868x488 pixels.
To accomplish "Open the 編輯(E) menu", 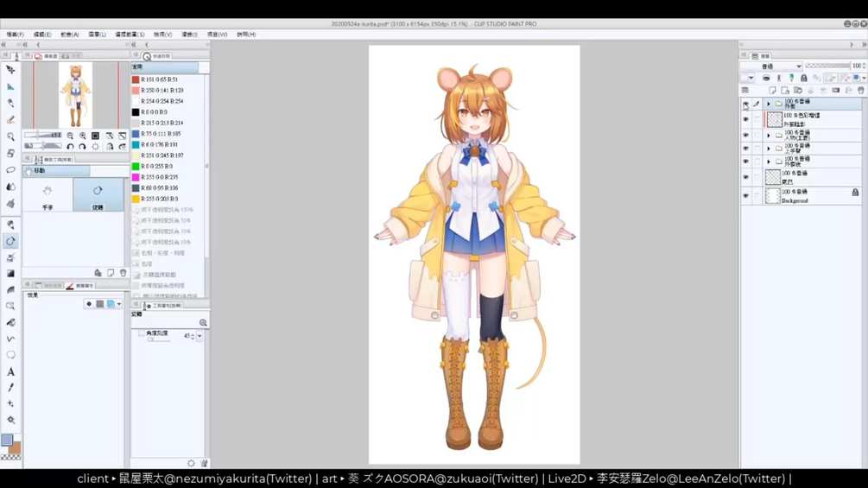I will 42,35.
